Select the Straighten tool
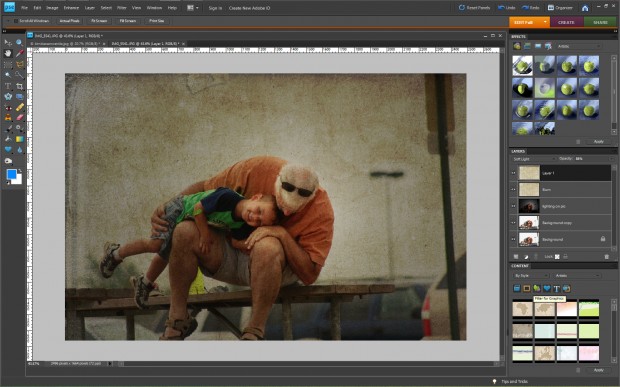Viewport: 620px width, 387px height. (19, 96)
